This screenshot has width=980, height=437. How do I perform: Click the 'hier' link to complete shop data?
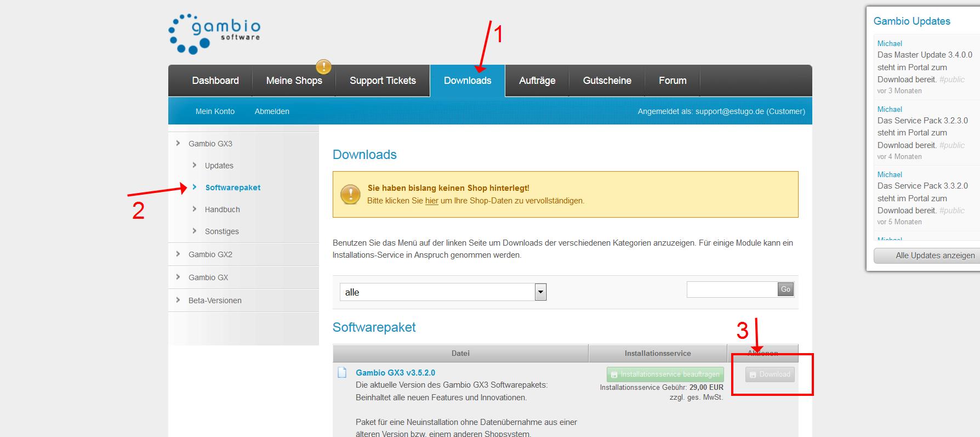click(432, 201)
